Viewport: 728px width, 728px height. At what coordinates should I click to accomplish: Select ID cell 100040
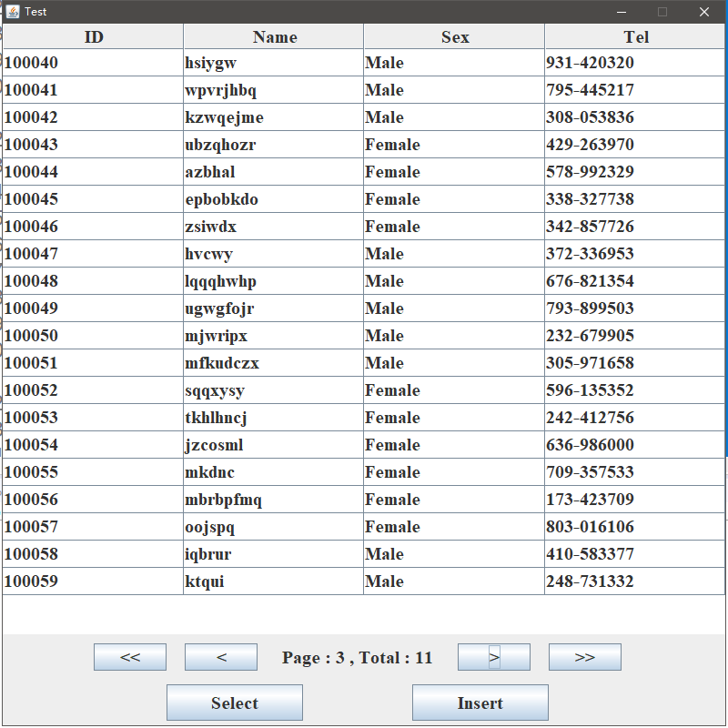[93, 63]
